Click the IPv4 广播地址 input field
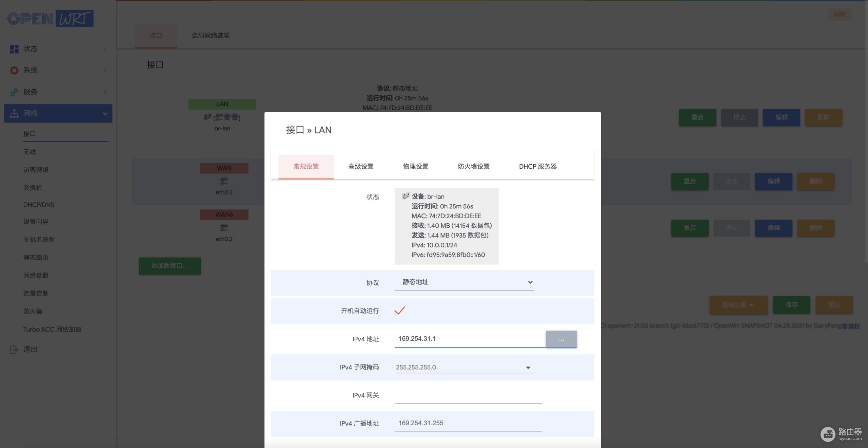This screenshot has height=448, width=868. click(x=468, y=423)
